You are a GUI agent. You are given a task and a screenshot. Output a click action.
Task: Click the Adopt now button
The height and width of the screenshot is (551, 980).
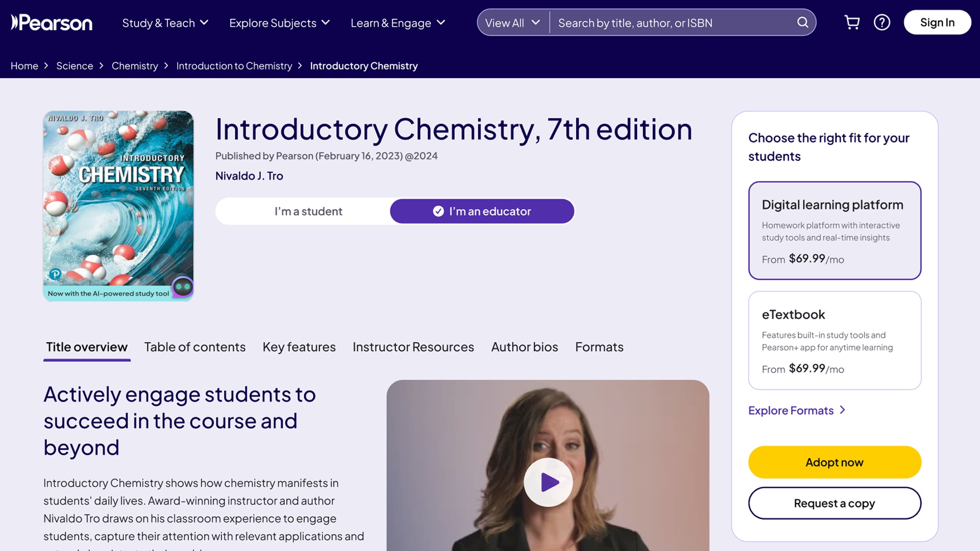[835, 462]
